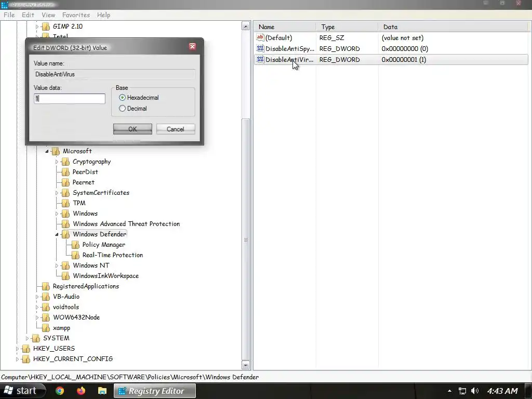The image size is (532, 399).
Task: Click the tree scrollbar up arrow
Action: (246, 26)
